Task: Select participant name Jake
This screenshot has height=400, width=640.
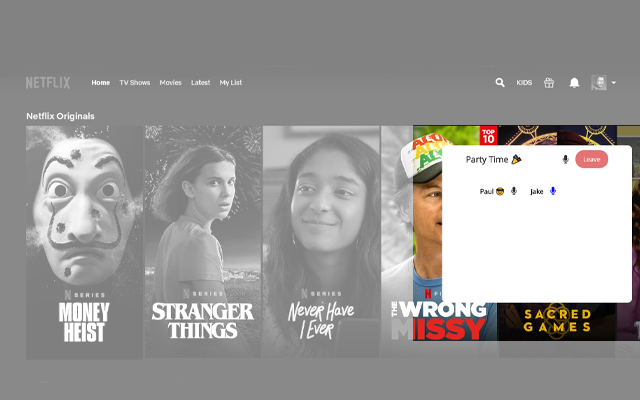Action: coord(537,191)
